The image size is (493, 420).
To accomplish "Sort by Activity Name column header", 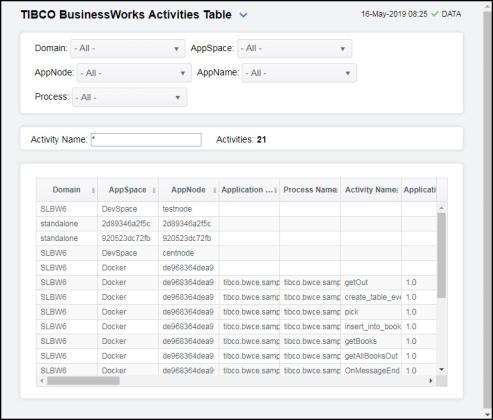I will 371,190.
